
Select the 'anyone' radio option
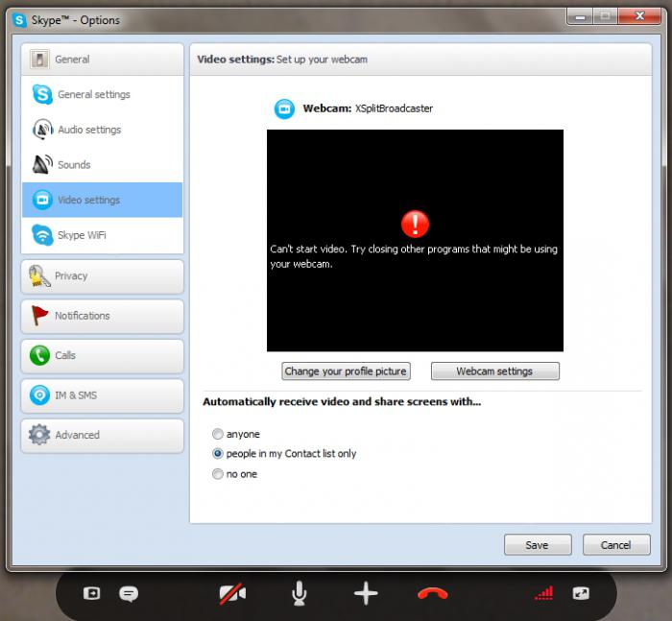pyautogui.click(x=218, y=434)
